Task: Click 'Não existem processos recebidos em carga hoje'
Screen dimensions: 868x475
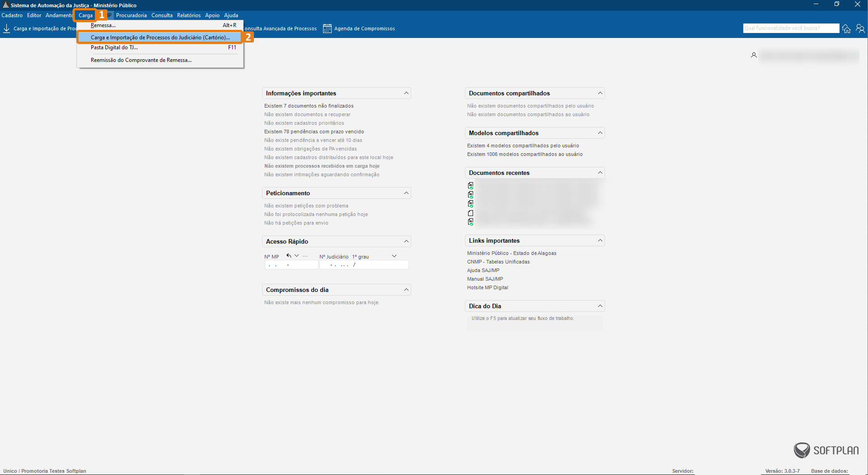Action: tap(322, 166)
